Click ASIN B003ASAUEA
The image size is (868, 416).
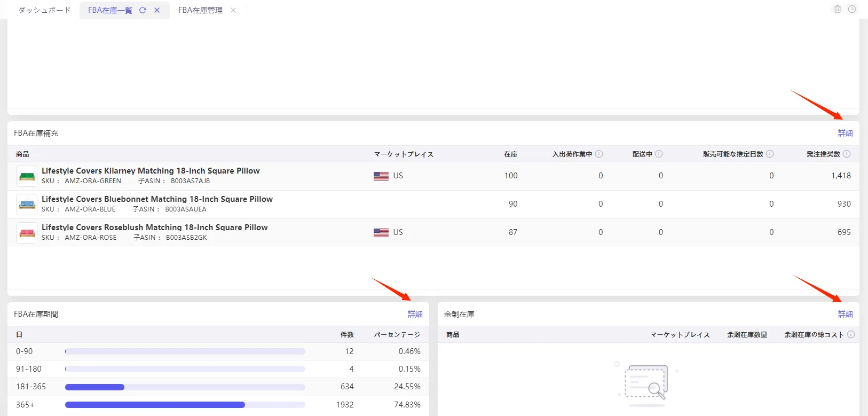tap(185, 209)
